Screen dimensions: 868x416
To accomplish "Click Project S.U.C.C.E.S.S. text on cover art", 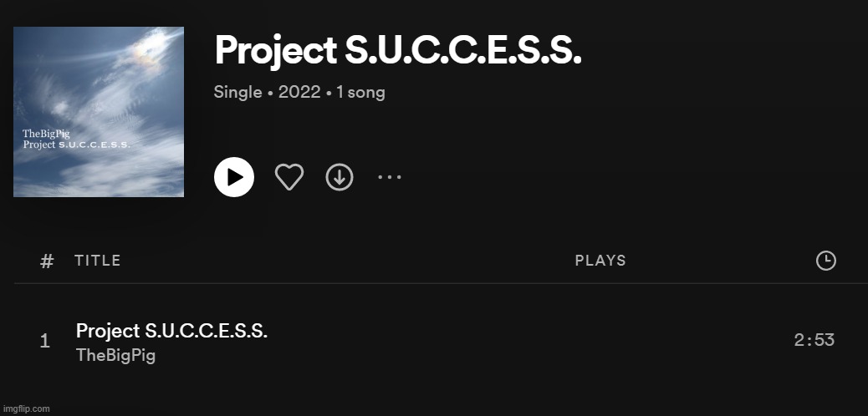I will point(76,145).
